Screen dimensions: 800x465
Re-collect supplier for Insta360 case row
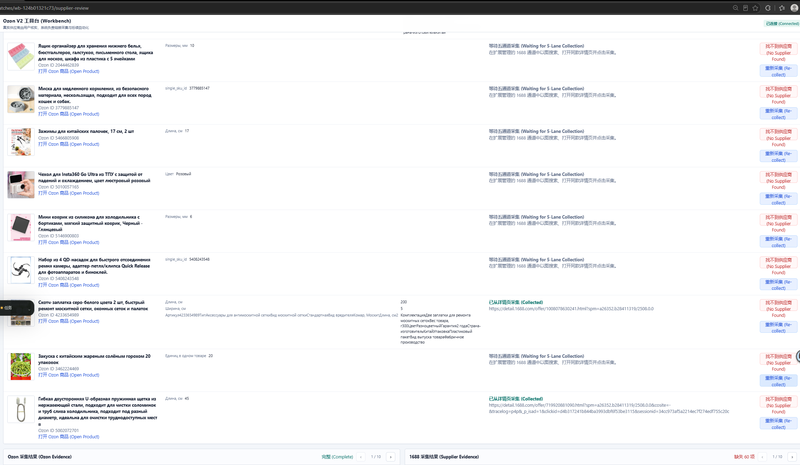pyautogui.click(x=778, y=199)
